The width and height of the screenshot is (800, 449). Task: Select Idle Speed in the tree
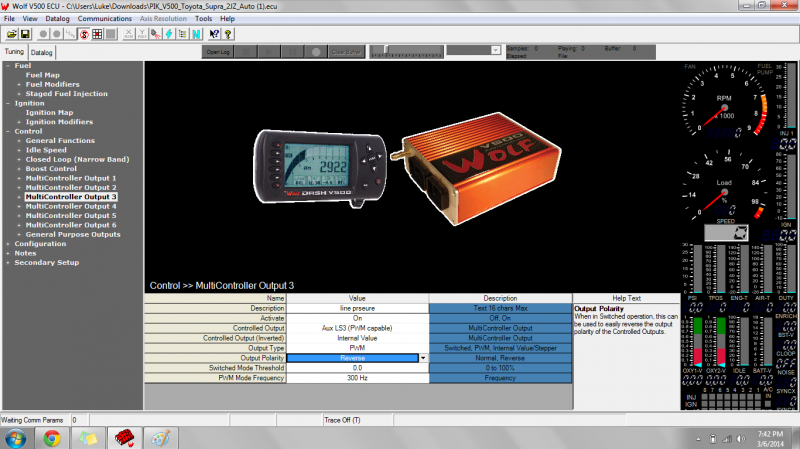tap(46, 151)
